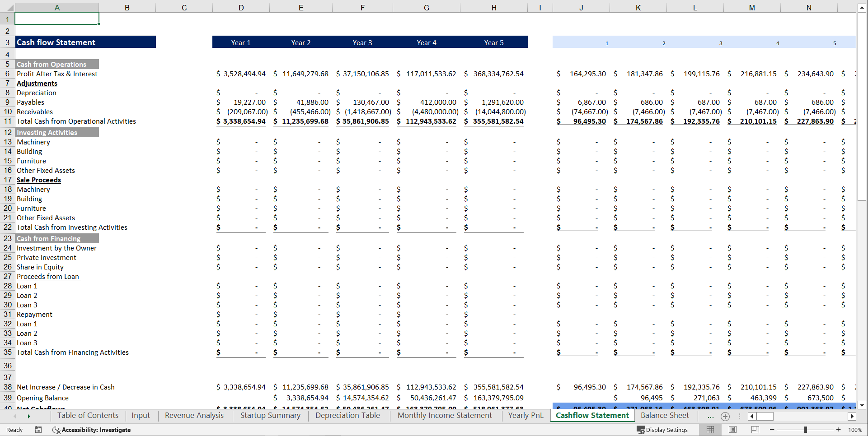Show more hidden sheet tabs ellipsis

[x=711, y=416]
